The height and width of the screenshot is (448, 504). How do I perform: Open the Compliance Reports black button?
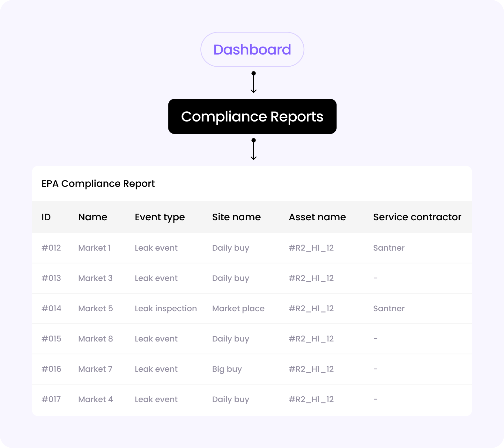pos(252,116)
